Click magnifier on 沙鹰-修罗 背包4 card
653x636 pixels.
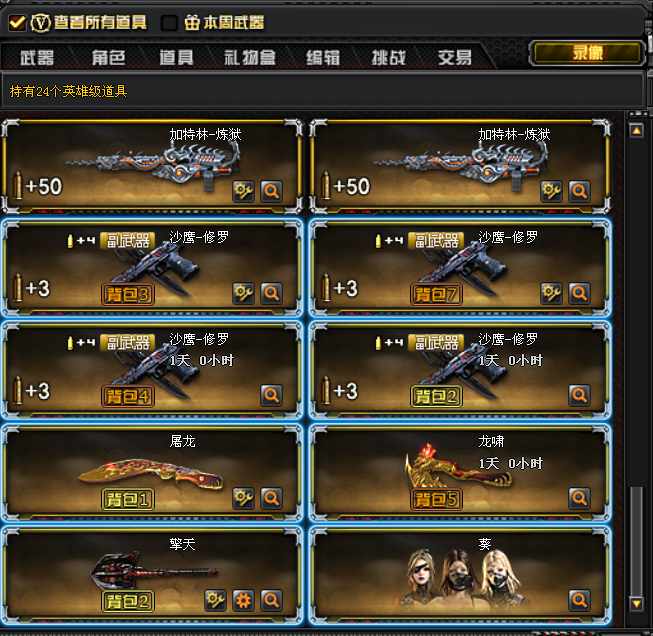[272, 395]
